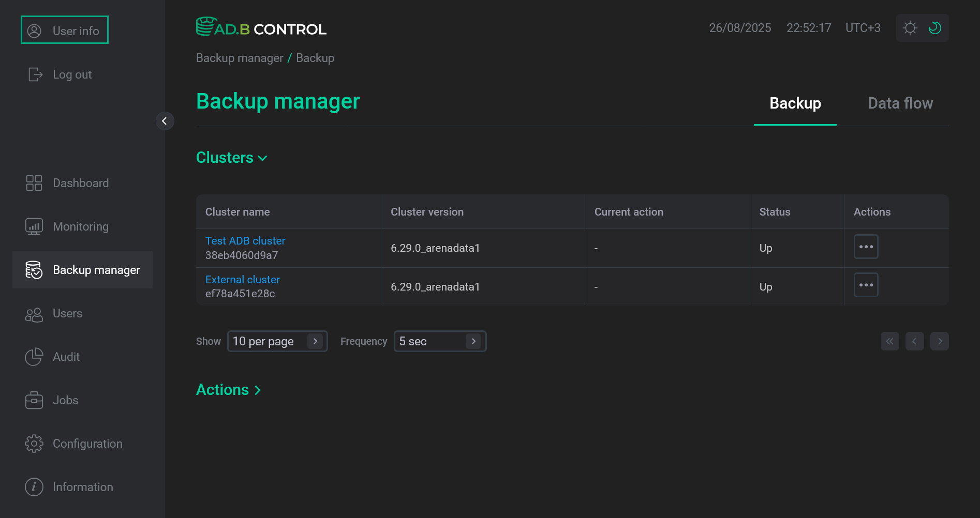Open Backup manager from sidebar
The width and height of the screenshot is (980, 518).
[x=96, y=269]
